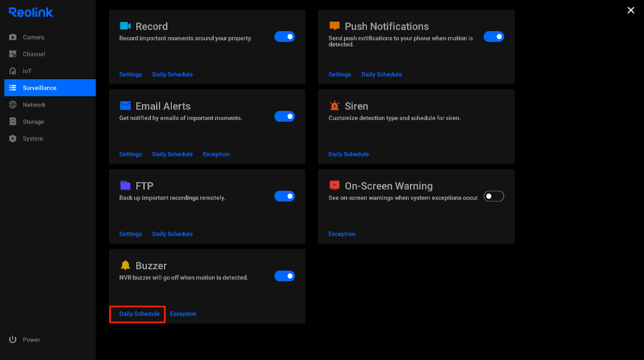Select the Surveillance menu item

pos(50,88)
